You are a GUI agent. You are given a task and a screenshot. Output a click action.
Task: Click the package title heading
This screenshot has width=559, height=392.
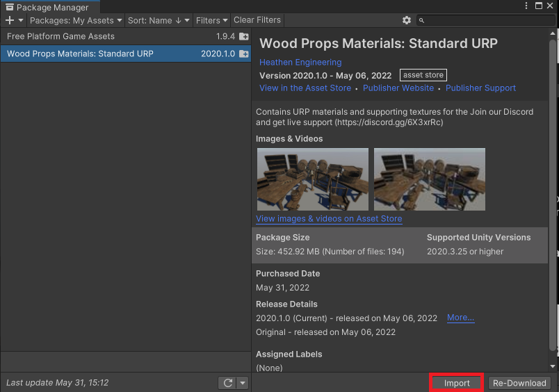point(378,44)
